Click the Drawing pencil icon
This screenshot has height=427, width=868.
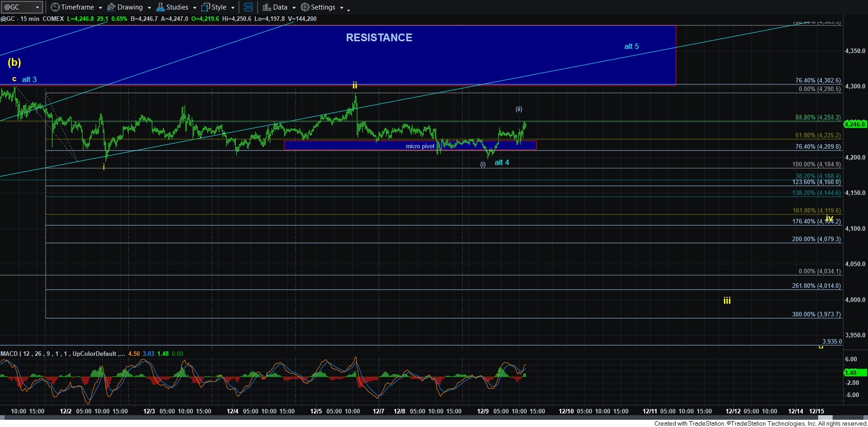[x=111, y=7]
